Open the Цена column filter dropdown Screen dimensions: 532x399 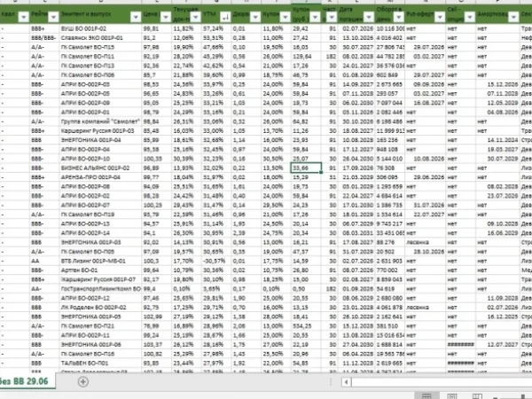165,17
